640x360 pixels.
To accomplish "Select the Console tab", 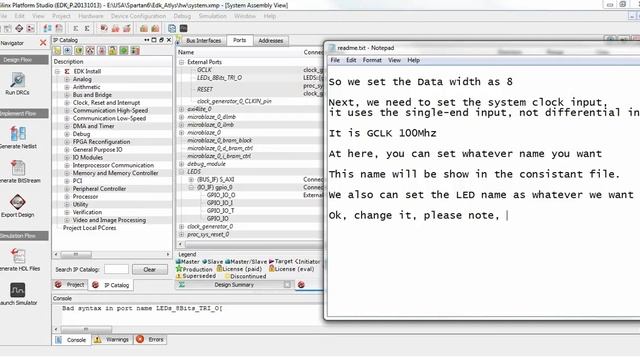I will [x=71, y=340].
